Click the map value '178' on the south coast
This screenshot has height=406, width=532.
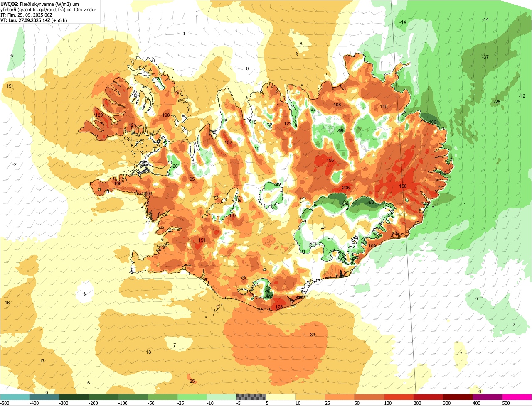279,307
